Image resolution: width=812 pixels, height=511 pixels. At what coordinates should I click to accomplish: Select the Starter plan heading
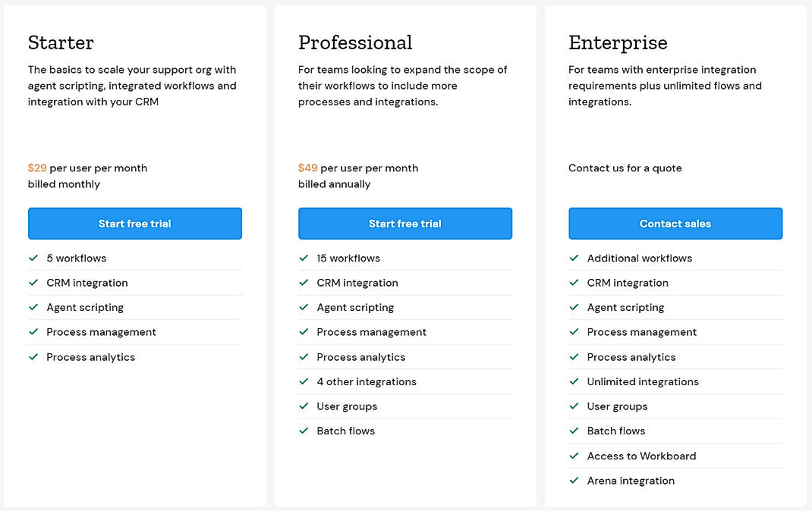click(x=61, y=42)
